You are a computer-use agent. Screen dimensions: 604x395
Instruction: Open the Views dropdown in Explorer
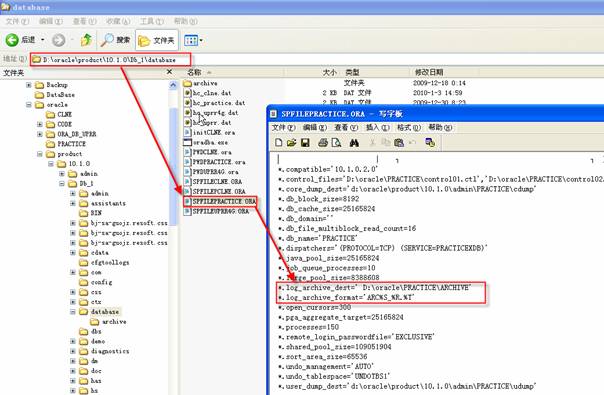(193, 40)
